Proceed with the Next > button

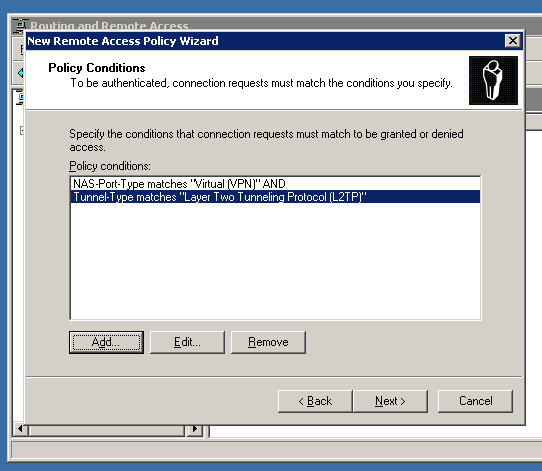click(x=390, y=401)
